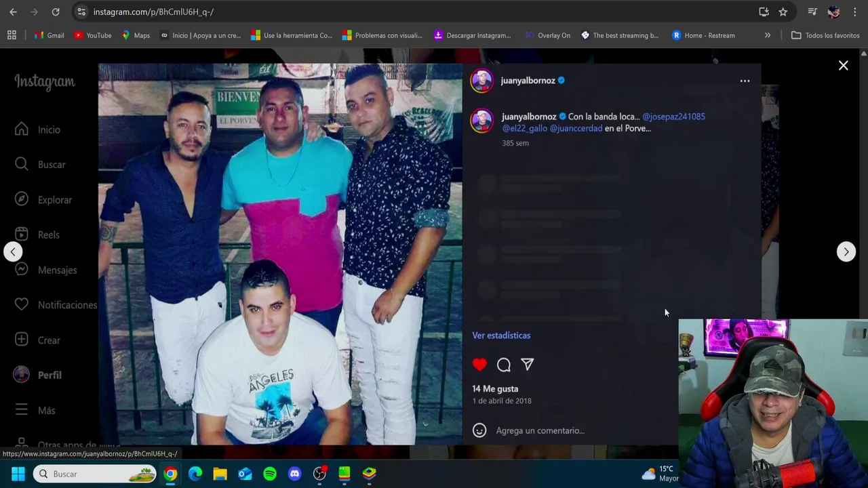This screenshot has height=488, width=868.
Task: Open the Windows Start menu
Action: pos(18,474)
